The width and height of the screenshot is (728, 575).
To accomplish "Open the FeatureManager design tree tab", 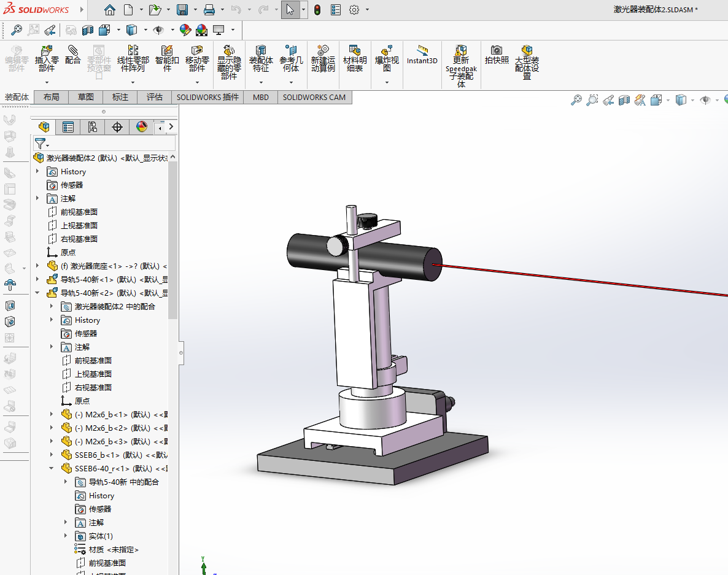I will pos(44,126).
